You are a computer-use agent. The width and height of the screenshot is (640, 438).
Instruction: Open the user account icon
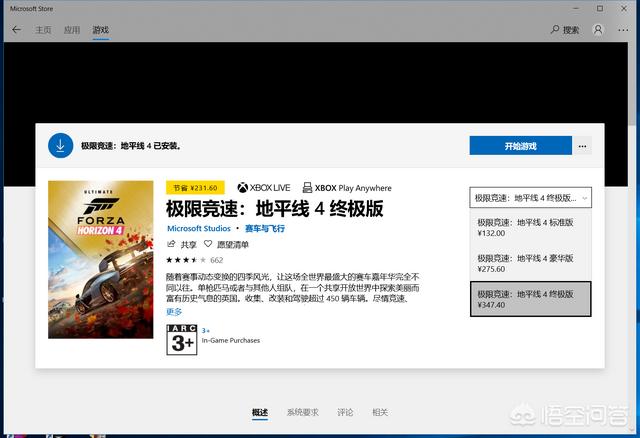(598, 30)
